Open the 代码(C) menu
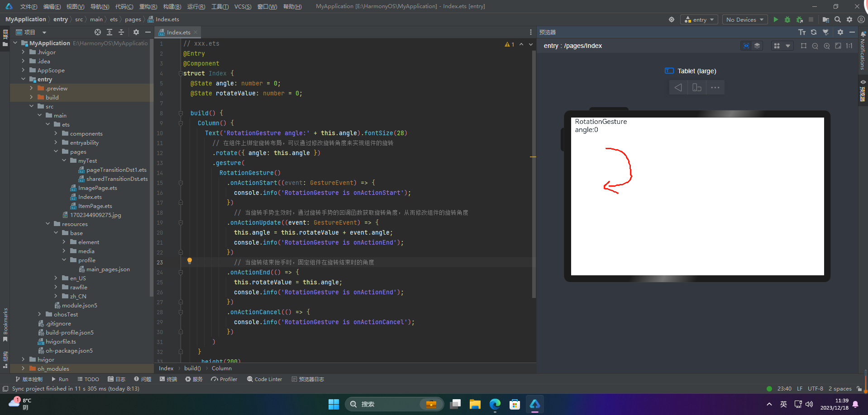Screen dimensions: 868x415 pos(124,6)
